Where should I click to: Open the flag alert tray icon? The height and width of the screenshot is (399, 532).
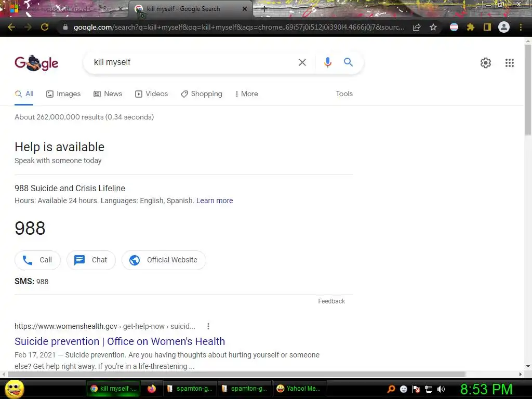click(416, 389)
